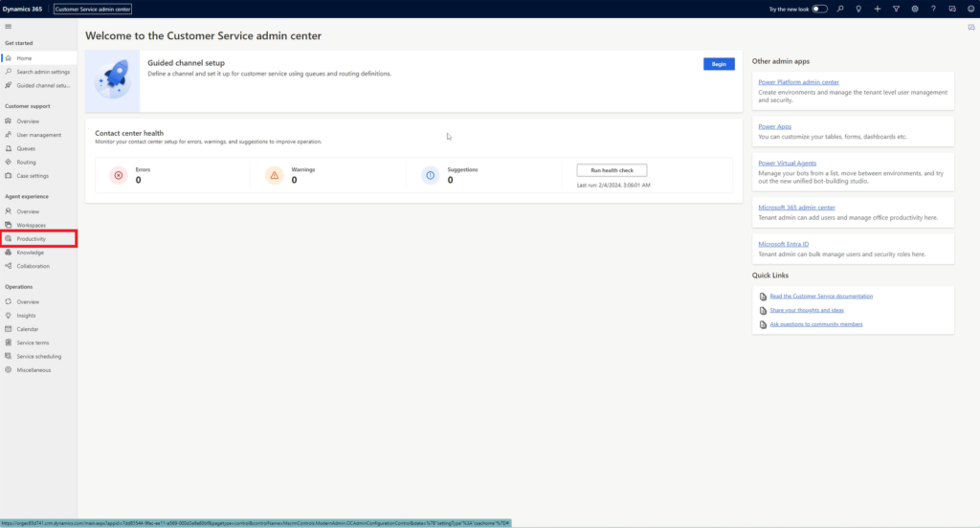
Task: Open the settings gear icon
Action: point(915,9)
